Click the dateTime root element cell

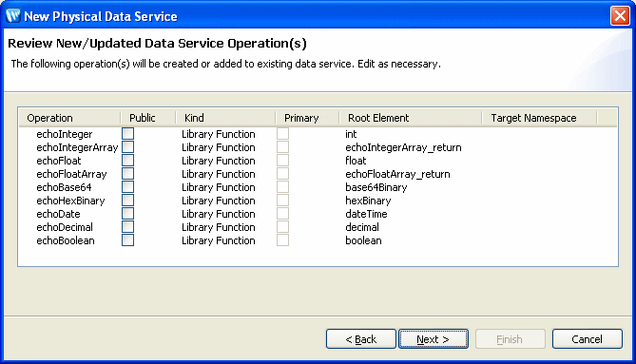pos(366,214)
